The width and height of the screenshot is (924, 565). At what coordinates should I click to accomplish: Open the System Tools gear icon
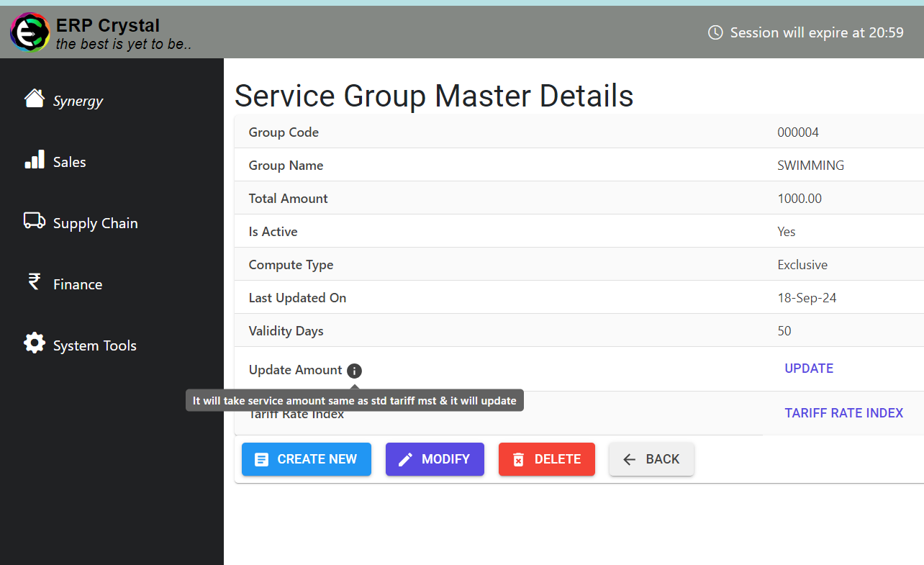34,343
